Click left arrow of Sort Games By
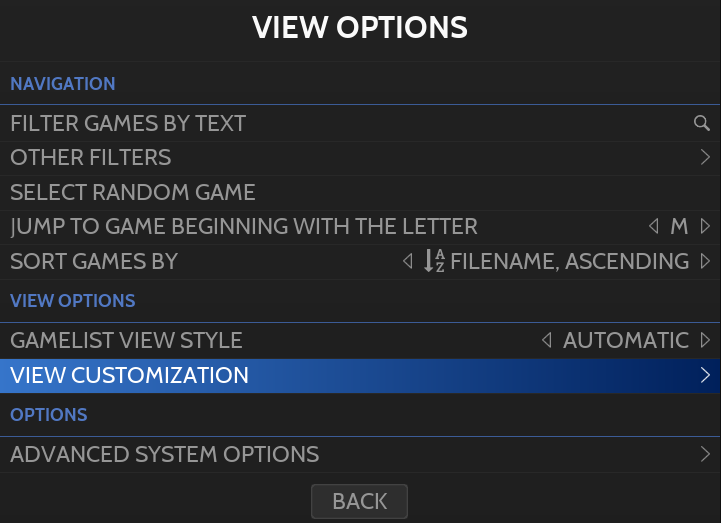Image resolution: width=721 pixels, height=523 pixels. tap(407, 261)
